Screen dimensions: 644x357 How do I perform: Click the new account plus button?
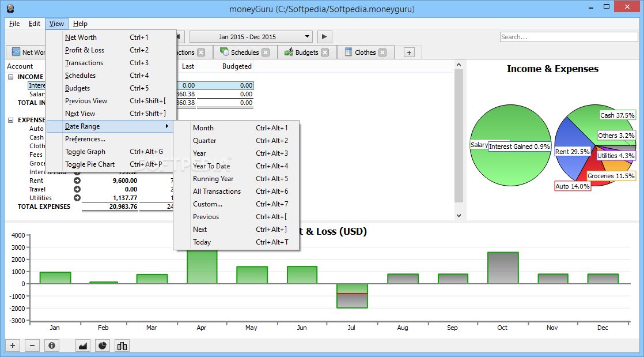pos(12,345)
